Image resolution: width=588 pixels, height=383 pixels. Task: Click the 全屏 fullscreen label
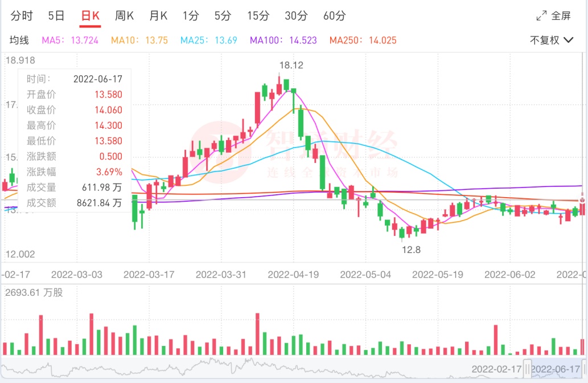click(561, 16)
